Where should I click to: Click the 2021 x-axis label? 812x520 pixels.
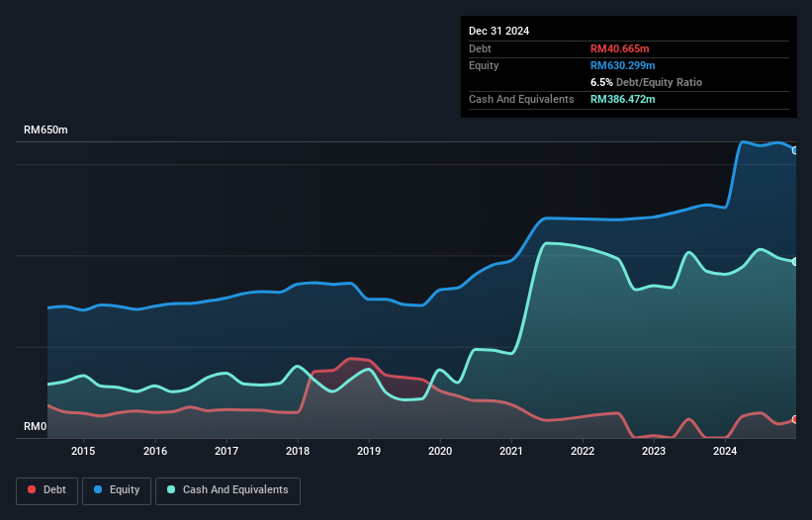[511, 451]
